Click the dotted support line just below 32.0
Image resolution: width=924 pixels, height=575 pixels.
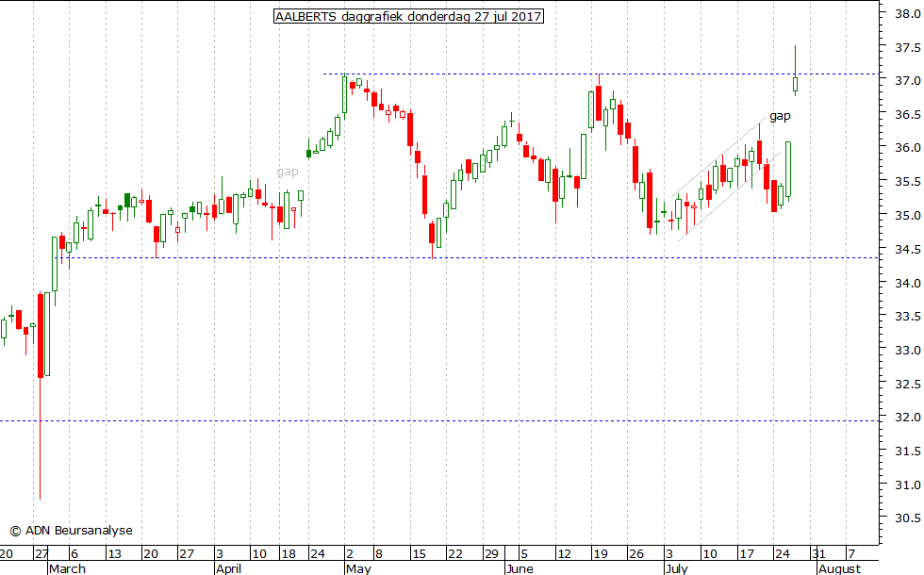pyautogui.click(x=439, y=420)
